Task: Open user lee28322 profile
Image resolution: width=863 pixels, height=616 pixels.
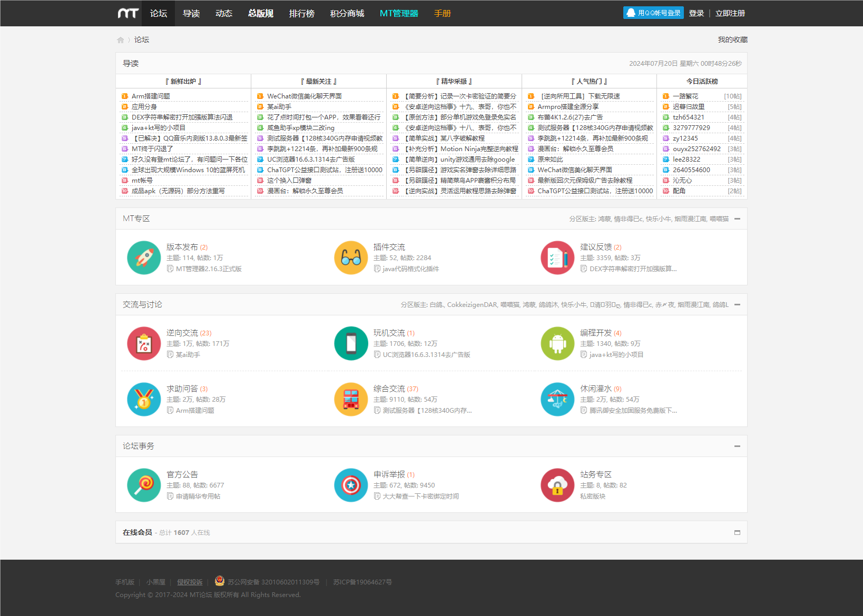Action: tap(687, 159)
